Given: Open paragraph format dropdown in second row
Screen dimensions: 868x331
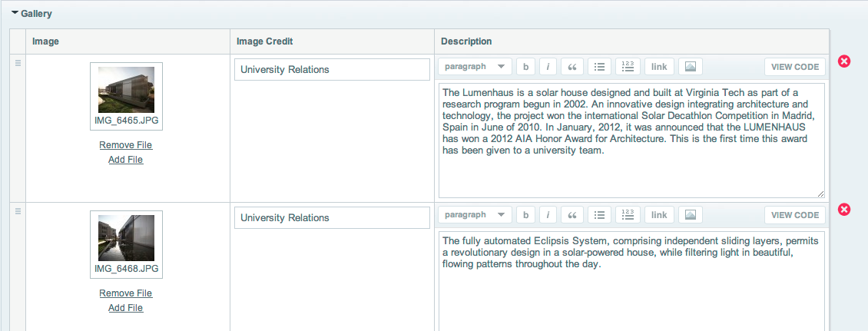Looking at the screenshot, I should (475, 215).
